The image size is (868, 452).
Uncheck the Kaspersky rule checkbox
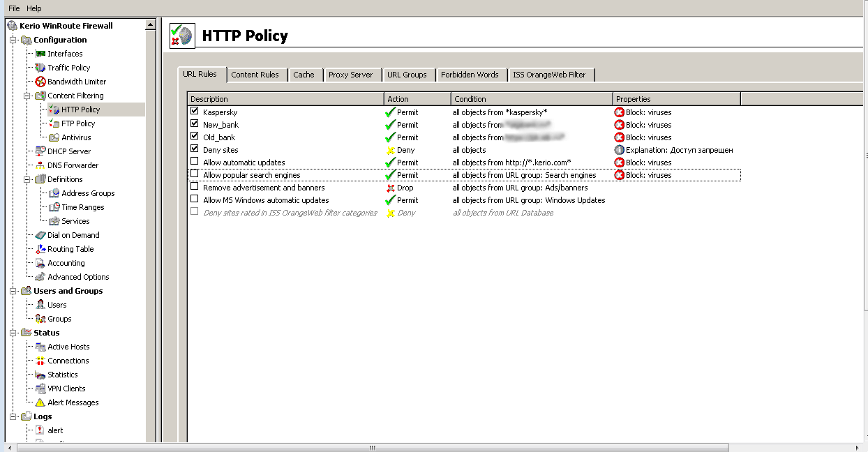195,112
